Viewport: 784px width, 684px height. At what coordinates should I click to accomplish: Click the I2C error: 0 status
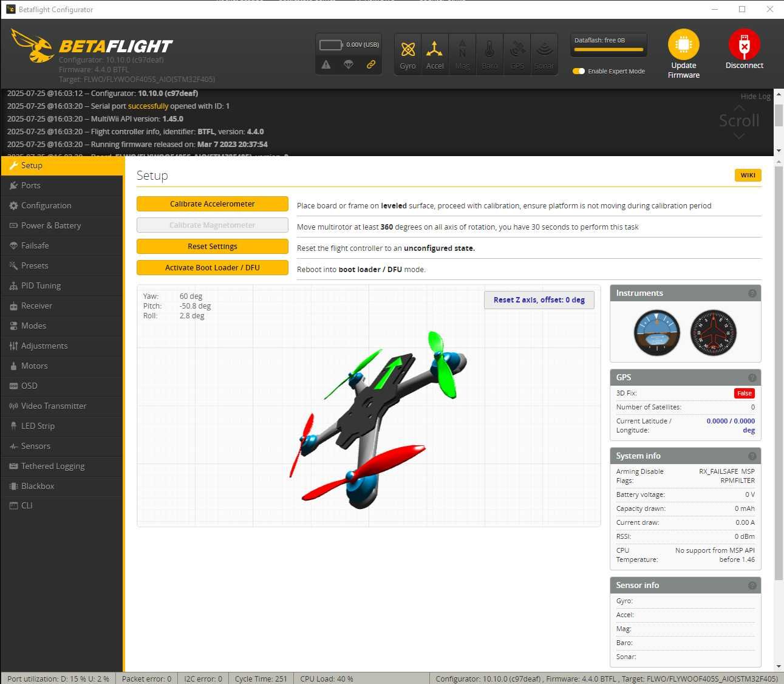(x=203, y=679)
